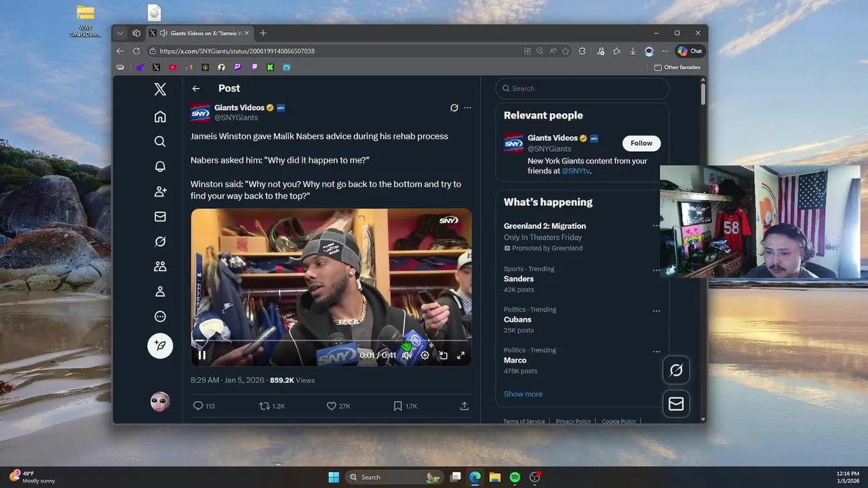Open the Greenland 2: Migration promoted trend

(x=545, y=226)
